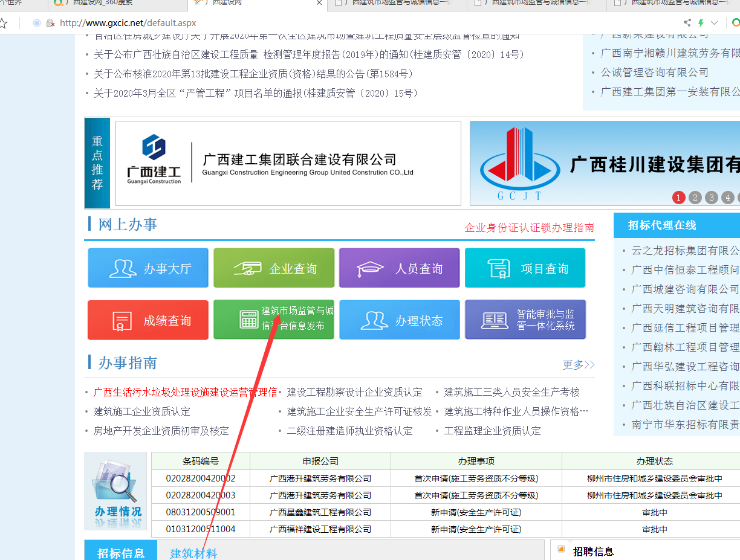Close the active 广西建设网 tab
The height and width of the screenshot is (560, 740).
point(319,3)
